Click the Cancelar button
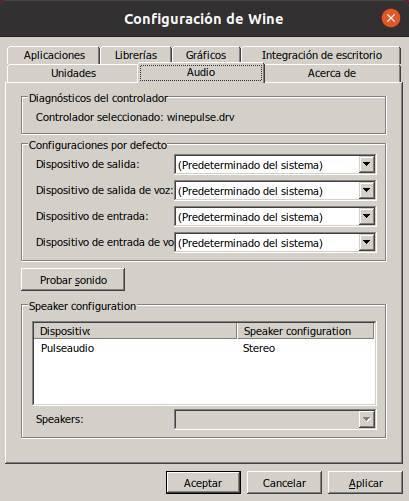409x501 pixels. [x=284, y=483]
